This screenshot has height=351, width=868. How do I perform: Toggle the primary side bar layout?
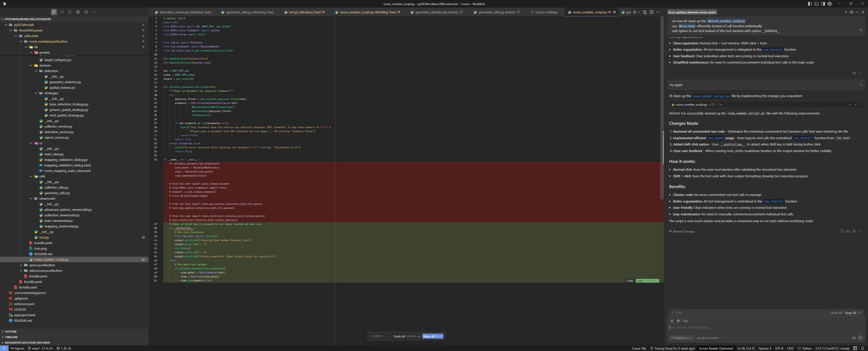(x=810, y=4)
